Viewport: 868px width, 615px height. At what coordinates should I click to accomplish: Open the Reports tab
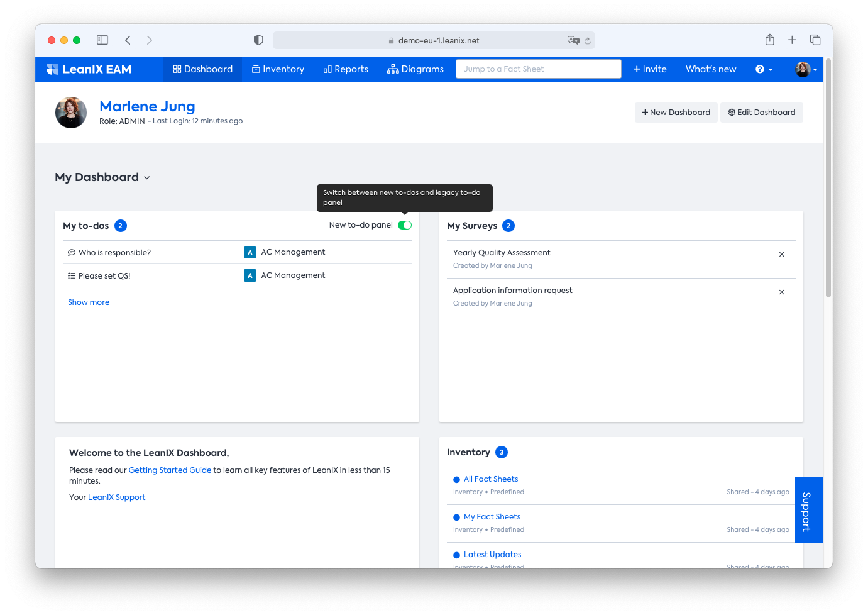346,69
